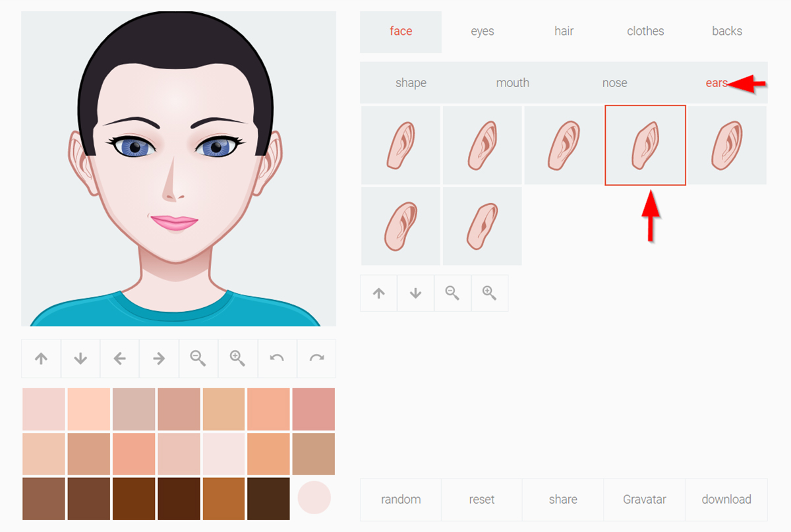Move avatar right with the right arrow
The height and width of the screenshot is (532, 791).
click(159, 359)
